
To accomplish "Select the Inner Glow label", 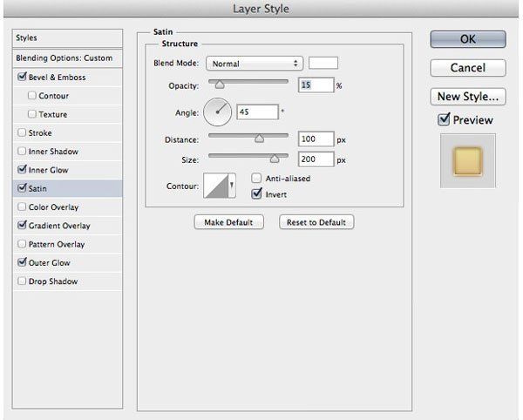I will [x=48, y=170].
